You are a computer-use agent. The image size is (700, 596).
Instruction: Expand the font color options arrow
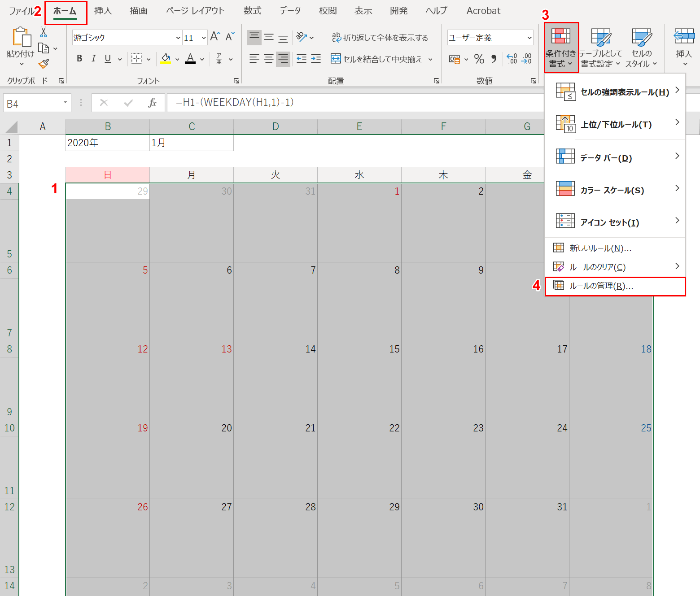tap(202, 59)
